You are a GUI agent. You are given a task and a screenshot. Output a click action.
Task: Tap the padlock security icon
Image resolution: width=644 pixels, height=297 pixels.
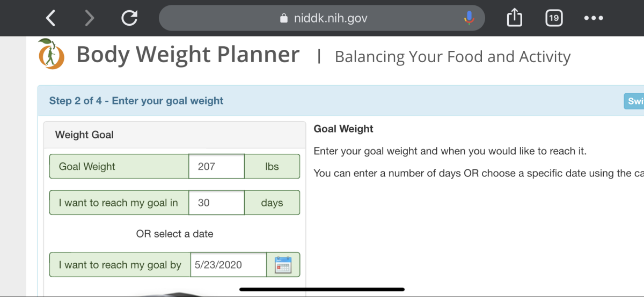(284, 19)
